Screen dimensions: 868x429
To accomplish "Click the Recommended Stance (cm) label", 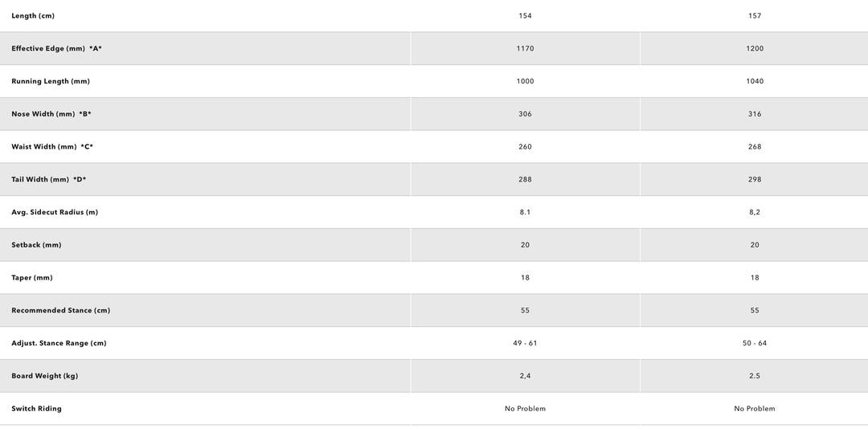I will (x=60, y=310).
